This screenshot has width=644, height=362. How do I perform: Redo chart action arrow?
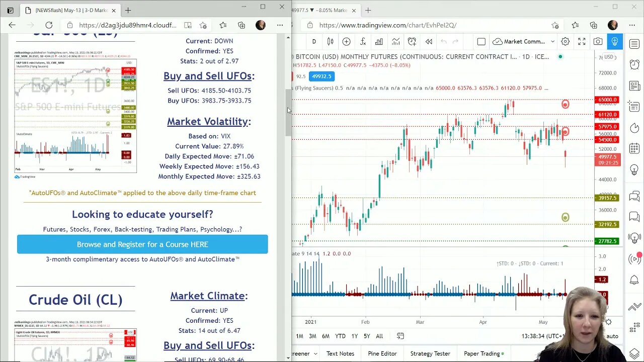point(456,42)
